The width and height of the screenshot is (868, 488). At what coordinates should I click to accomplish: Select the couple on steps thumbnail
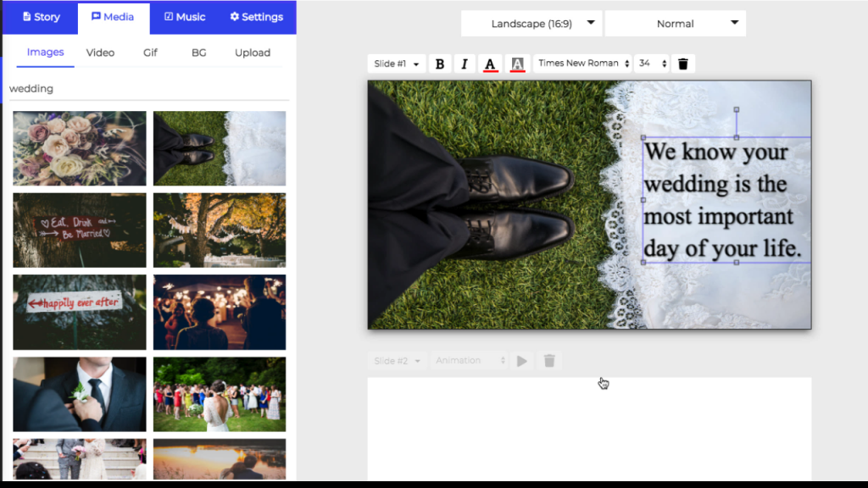(80, 459)
